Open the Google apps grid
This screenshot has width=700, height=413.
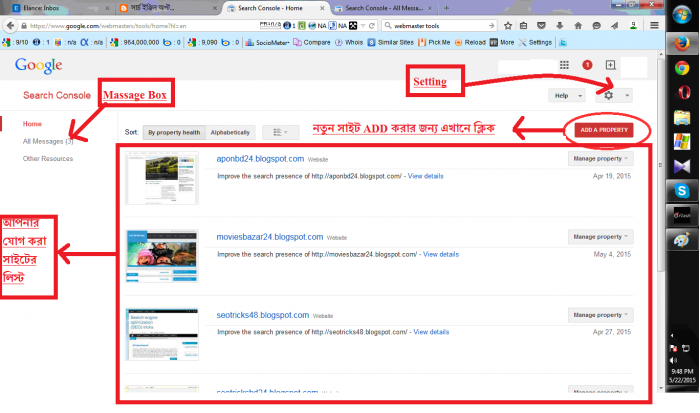(x=564, y=65)
